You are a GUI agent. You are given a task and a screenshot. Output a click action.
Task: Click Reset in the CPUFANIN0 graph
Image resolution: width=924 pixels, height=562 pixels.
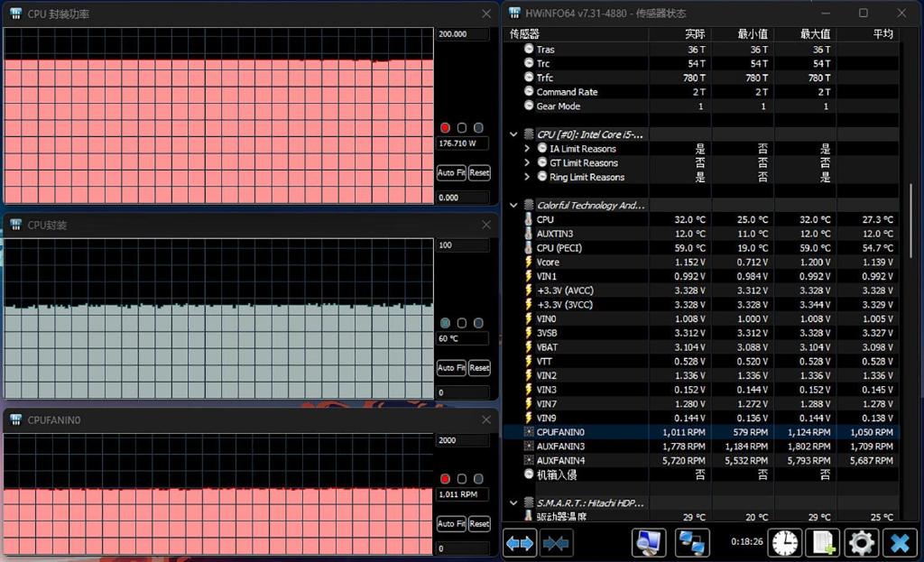479,524
